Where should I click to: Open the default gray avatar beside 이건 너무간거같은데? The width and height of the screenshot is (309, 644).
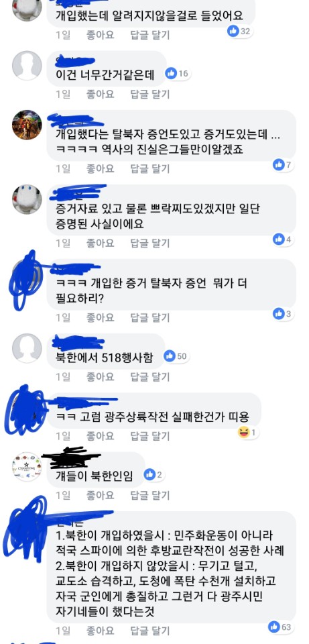(27, 66)
